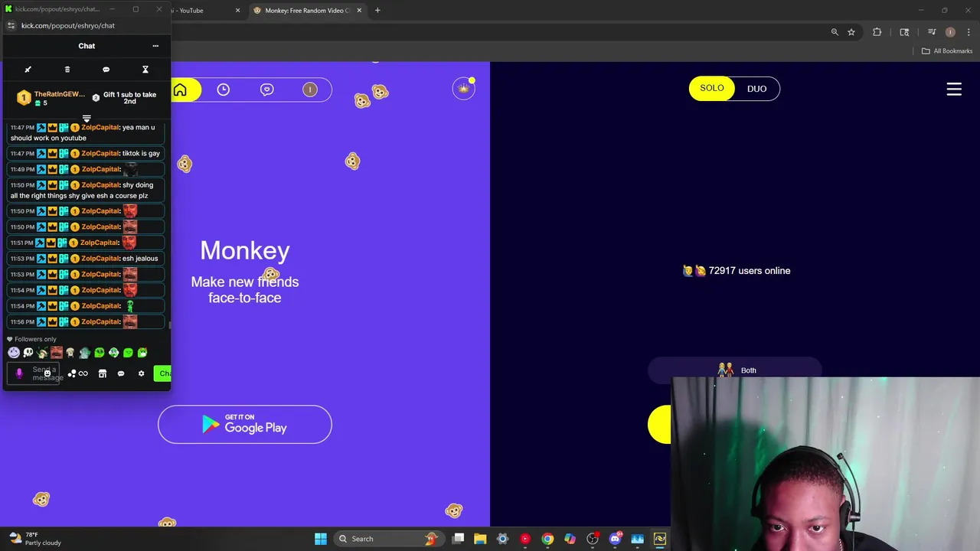
Task: Select SOLO mode
Action: point(711,88)
